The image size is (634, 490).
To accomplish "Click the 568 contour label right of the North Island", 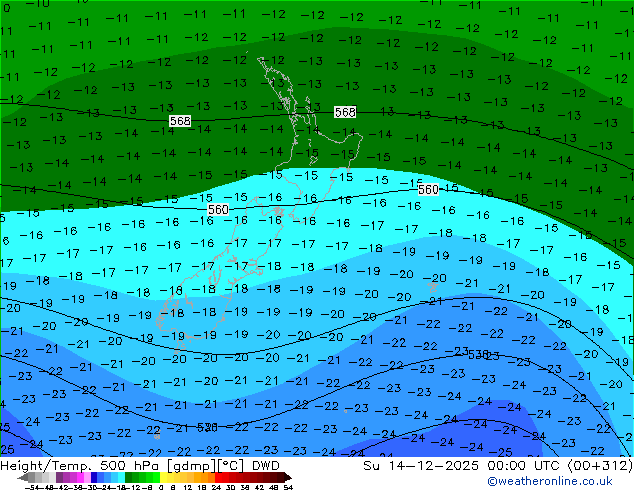I will click(345, 112).
